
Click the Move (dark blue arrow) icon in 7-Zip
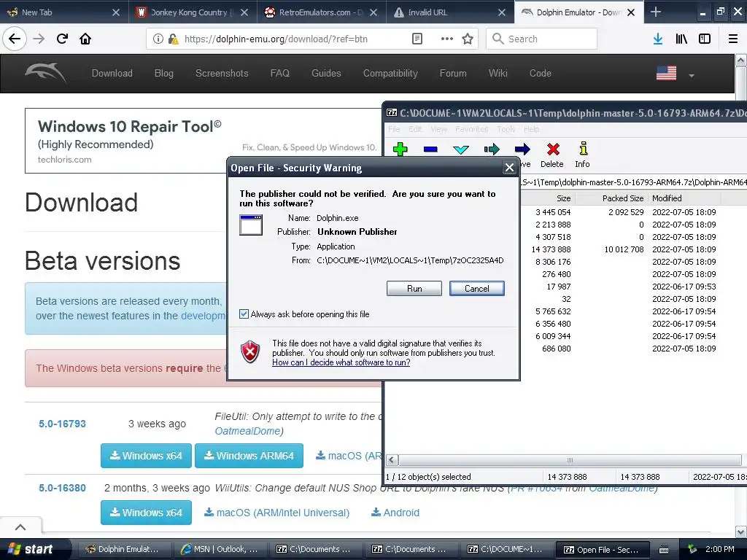(522, 149)
